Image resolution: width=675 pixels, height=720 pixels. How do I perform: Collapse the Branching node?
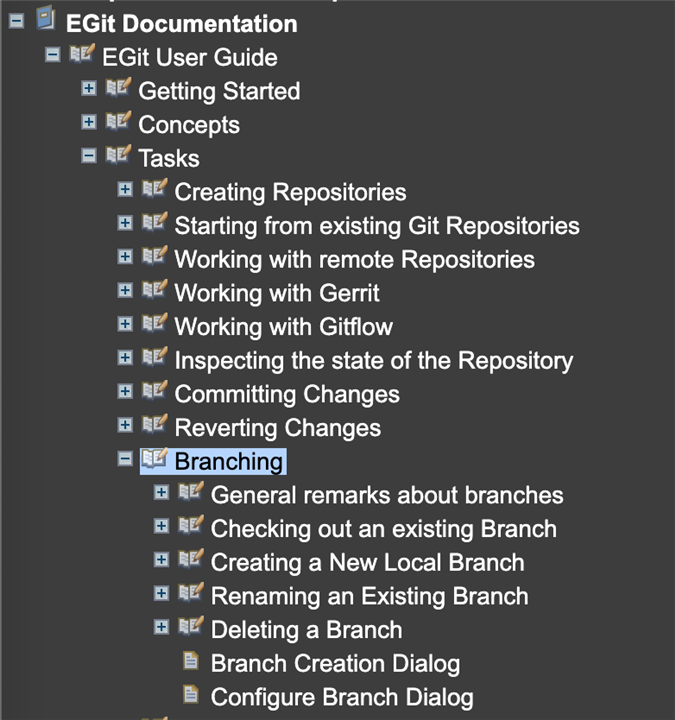[125, 459]
